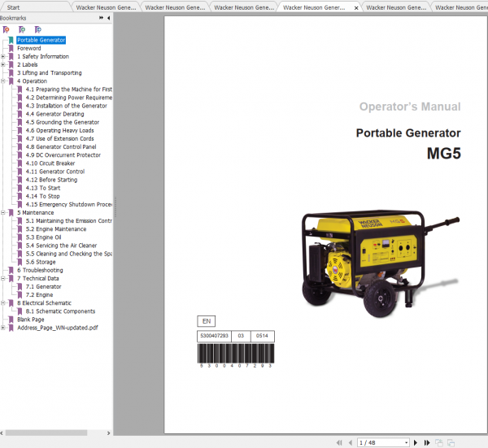This screenshot has width=488, height=448.
Task: Click the generator product image on page
Action: coord(380,263)
